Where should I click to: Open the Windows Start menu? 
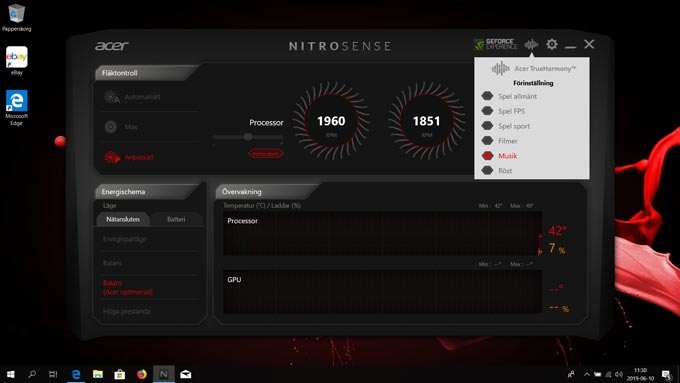click(x=10, y=374)
